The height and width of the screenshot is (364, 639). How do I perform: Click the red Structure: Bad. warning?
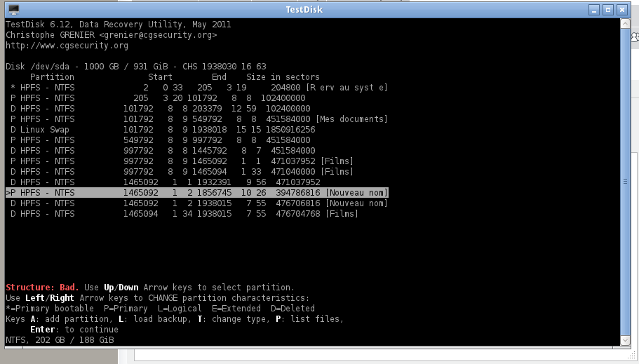[42, 288]
